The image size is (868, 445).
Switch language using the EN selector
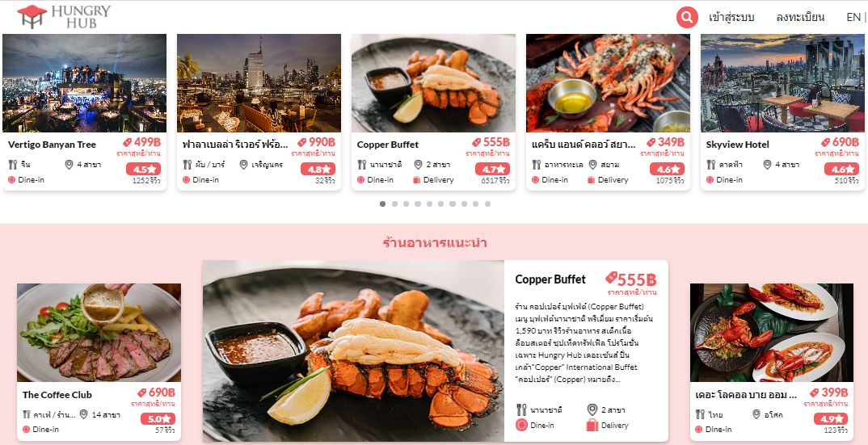853,17
